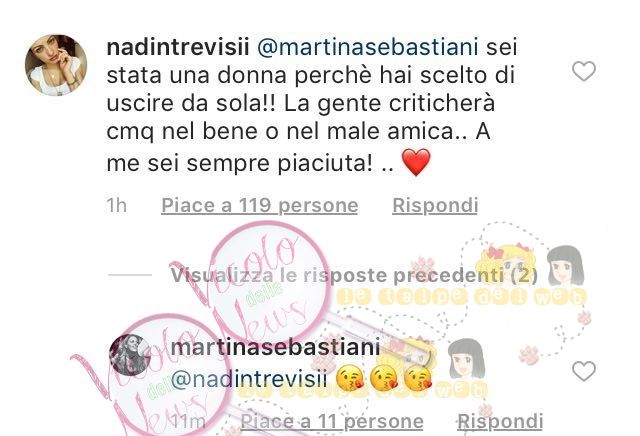Screen dimensions: 640x436
Task: Click the comment text 'La gente criticherà'
Action: tap(389, 103)
